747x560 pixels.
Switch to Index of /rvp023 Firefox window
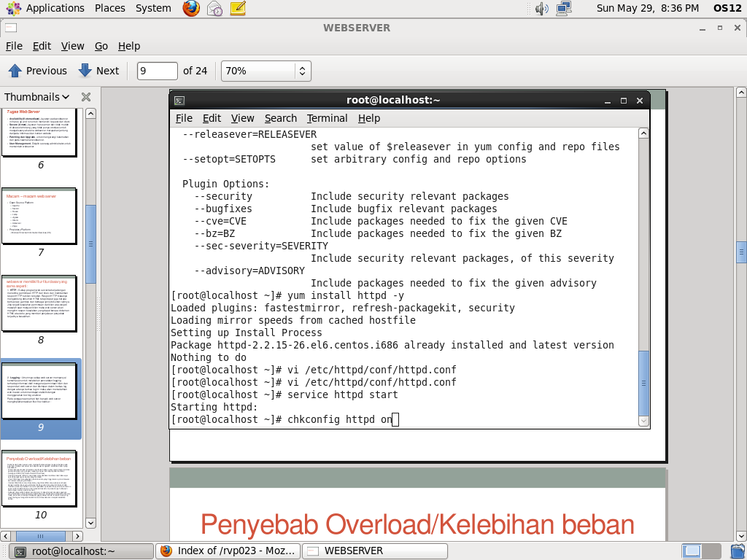coord(228,551)
